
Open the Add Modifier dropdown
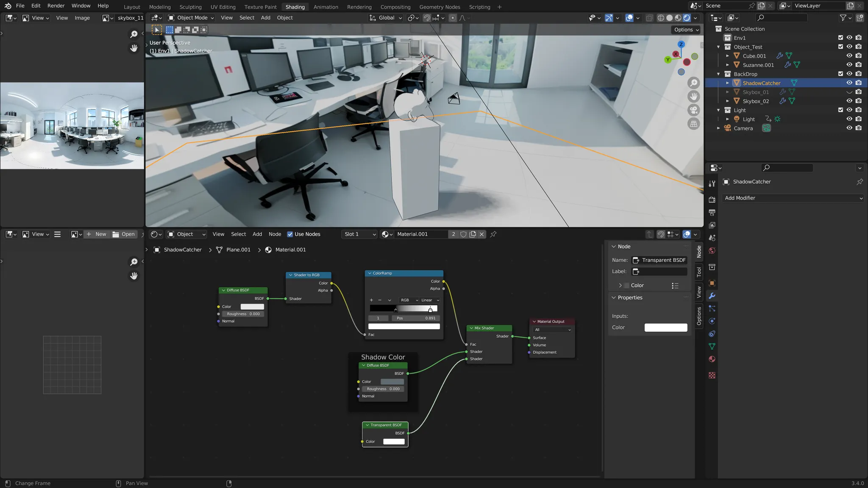793,198
